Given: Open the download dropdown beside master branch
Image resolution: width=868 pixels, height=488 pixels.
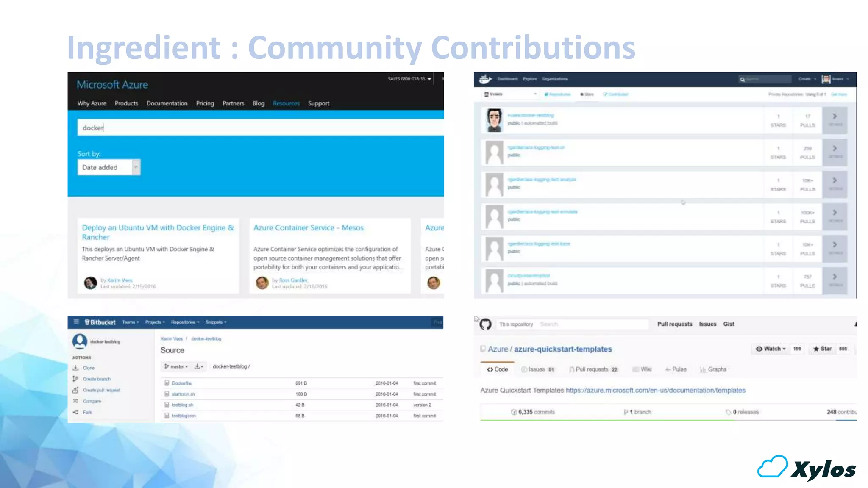Looking at the screenshot, I should [199, 366].
